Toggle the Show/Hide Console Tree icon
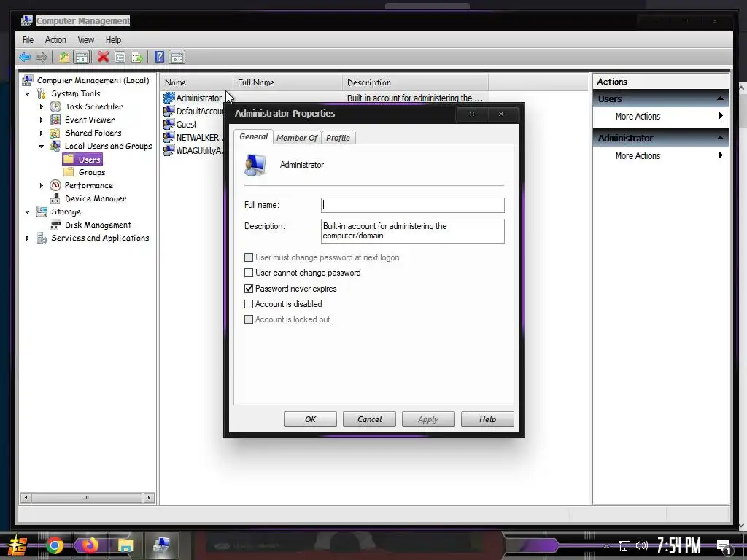The image size is (747, 560). 82,58
